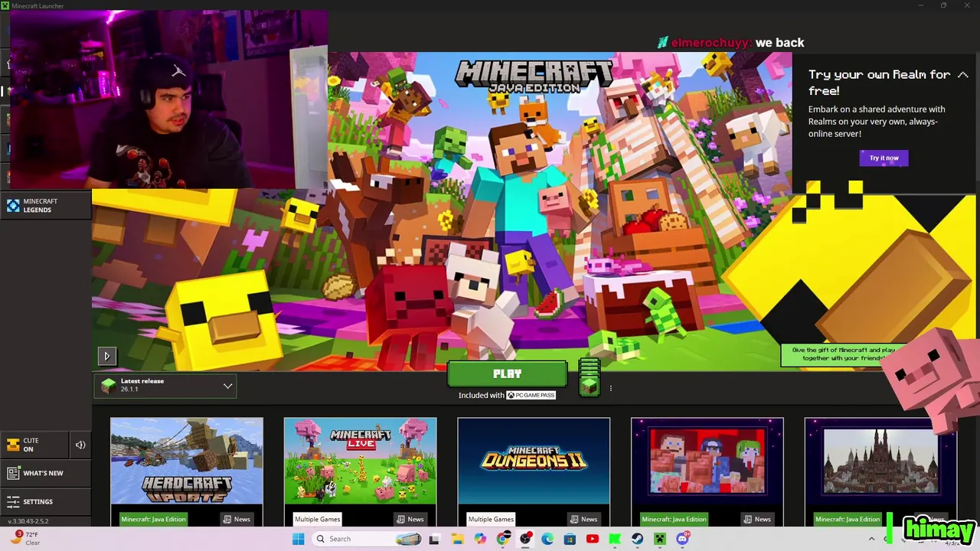Screen dimensions: 980x551
Task: Open Microsoft Edge from the taskbar
Action: click(547, 539)
